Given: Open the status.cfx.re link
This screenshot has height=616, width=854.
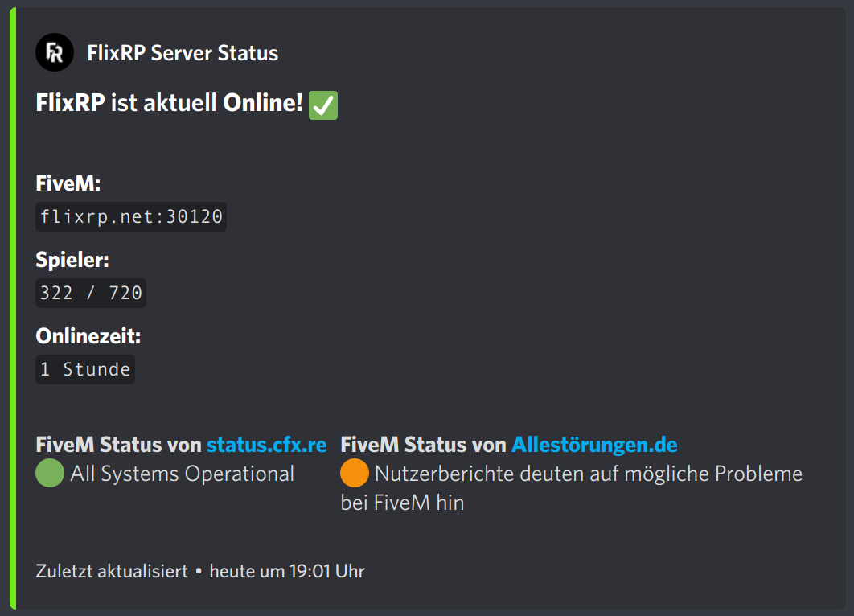Looking at the screenshot, I should (x=266, y=444).
